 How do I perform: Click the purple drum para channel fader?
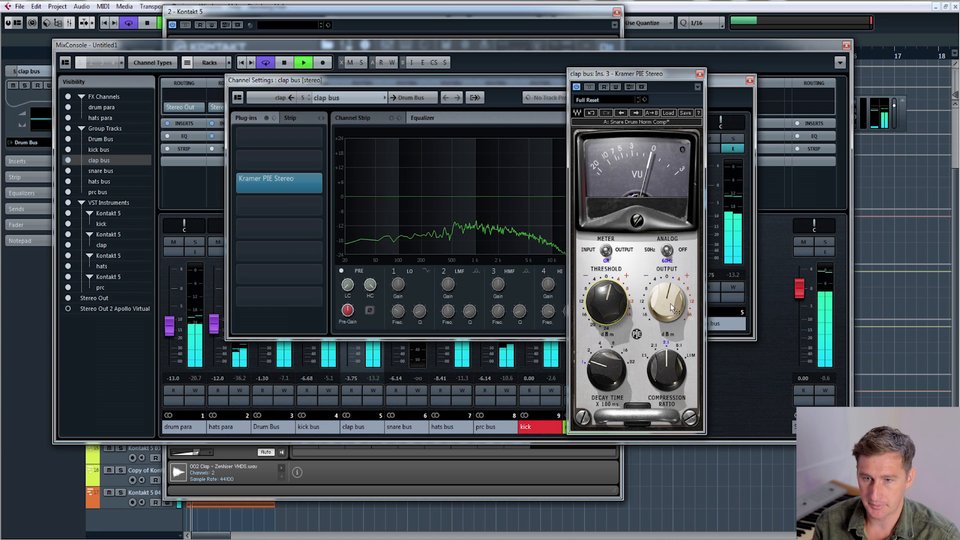(170, 325)
